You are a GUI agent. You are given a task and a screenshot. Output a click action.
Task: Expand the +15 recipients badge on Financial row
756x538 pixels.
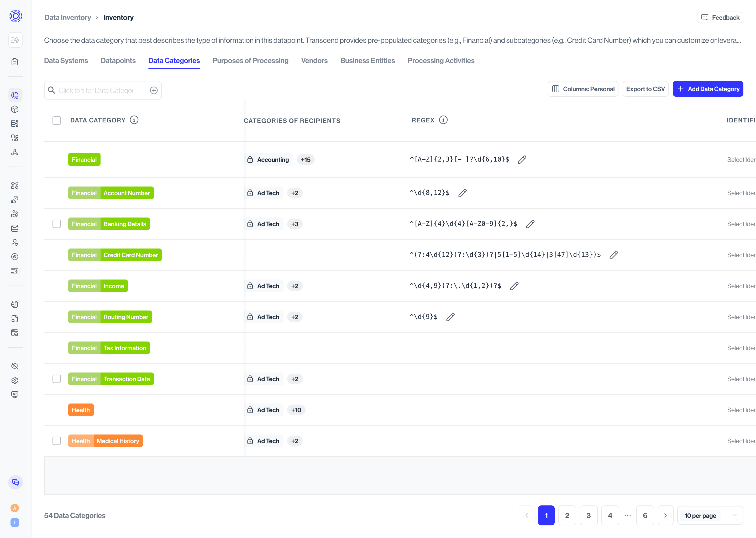(x=306, y=159)
